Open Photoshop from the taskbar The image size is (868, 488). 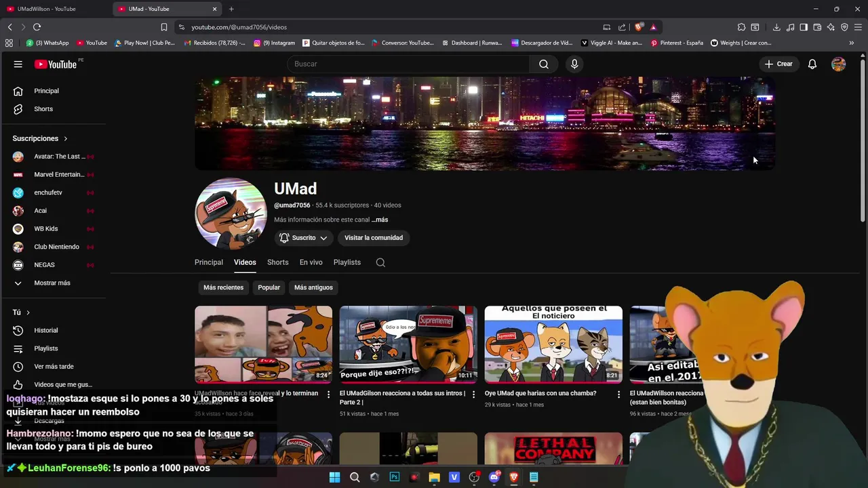pos(395,477)
